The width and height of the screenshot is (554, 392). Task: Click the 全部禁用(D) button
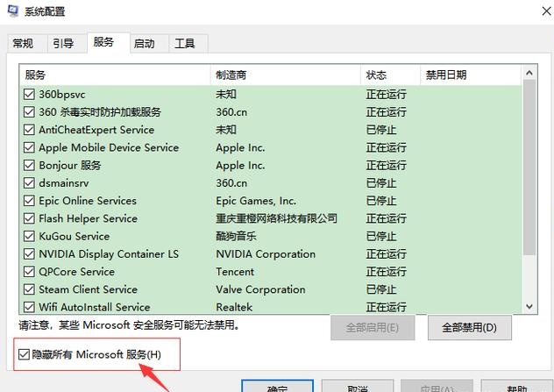tap(470, 328)
